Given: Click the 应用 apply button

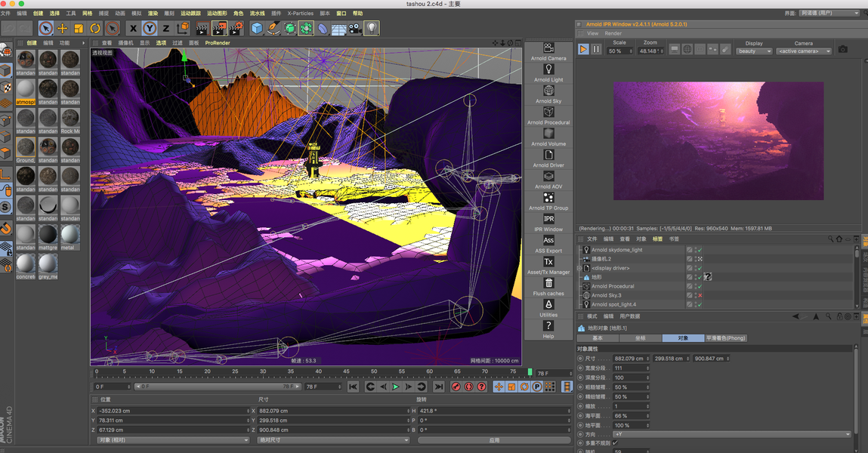Looking at the screenshot, I should (x=494, y=440).
